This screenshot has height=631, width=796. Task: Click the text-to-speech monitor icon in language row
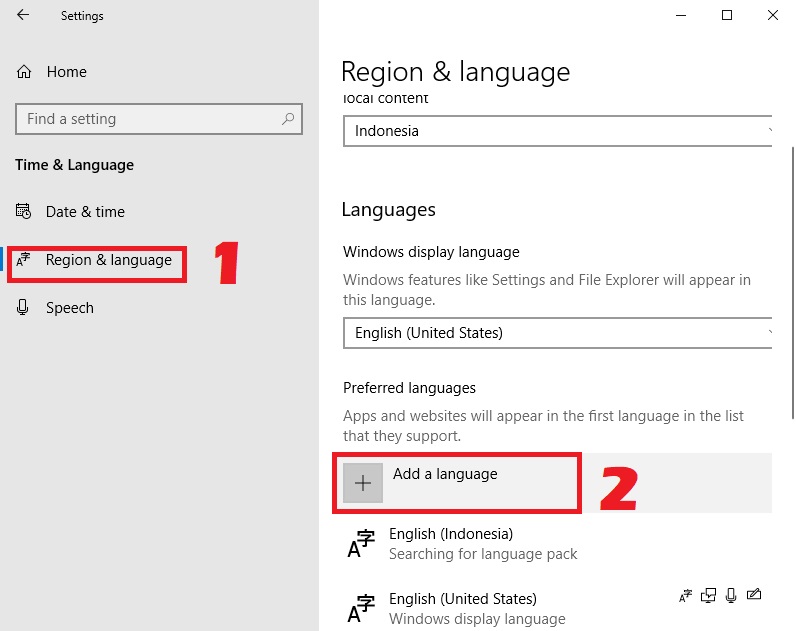tap(709, 596)
